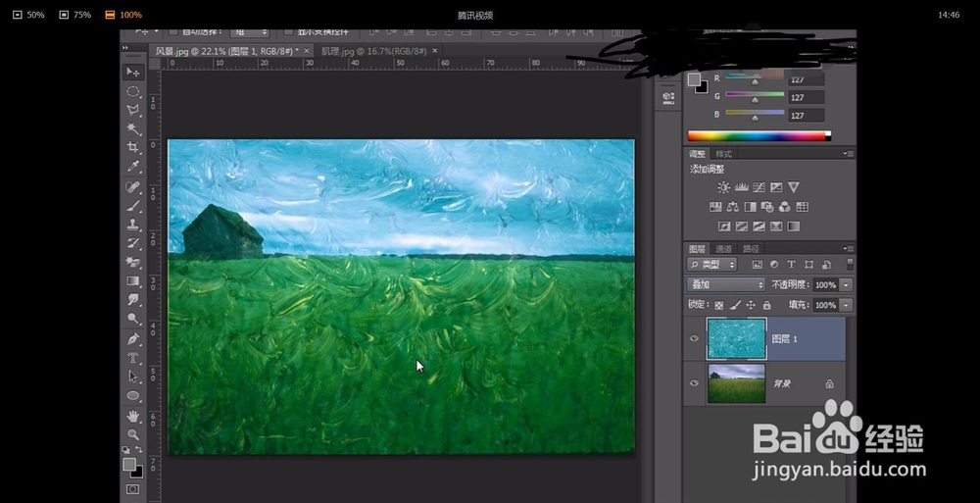Toggle lock position icon
Image resolution: width=980 pixels, height=503 pixels.
pyautogui.click(x=751, y=305)
